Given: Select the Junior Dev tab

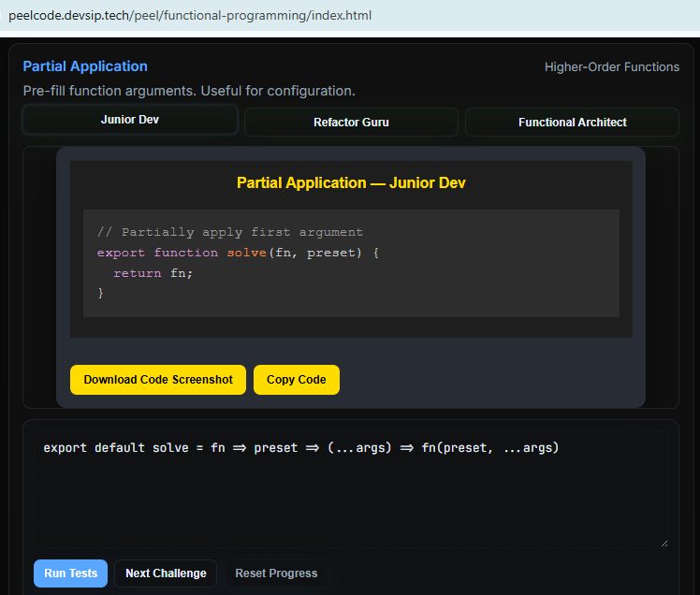Looking at the screenshot, I should 130,120.
